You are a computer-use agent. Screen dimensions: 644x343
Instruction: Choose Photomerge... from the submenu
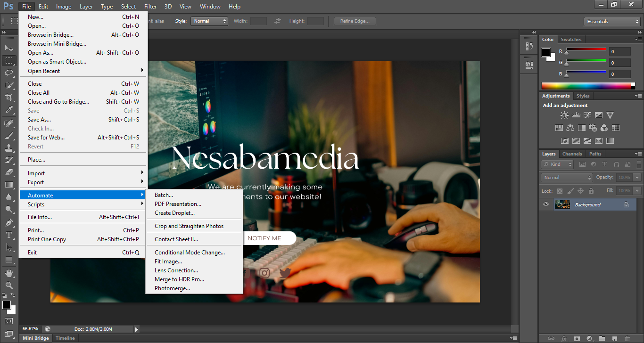[172, 288]
